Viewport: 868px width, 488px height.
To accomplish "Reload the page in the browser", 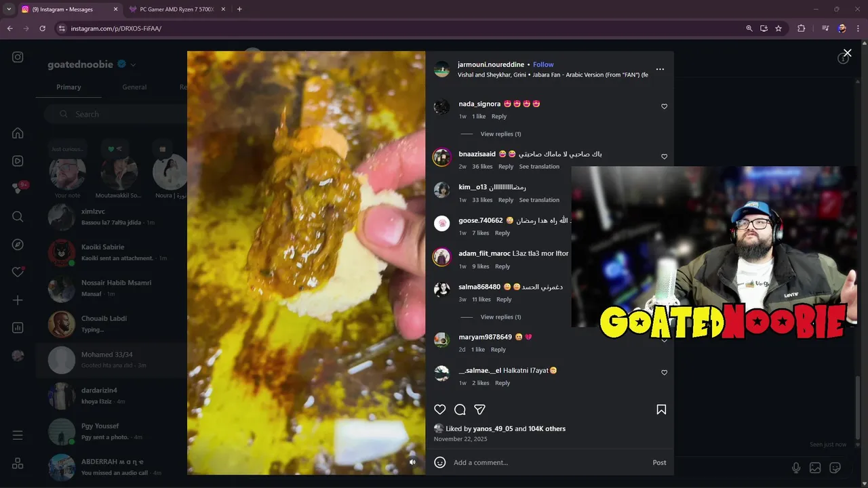I will pyautogui.click(x=42, y=28).
